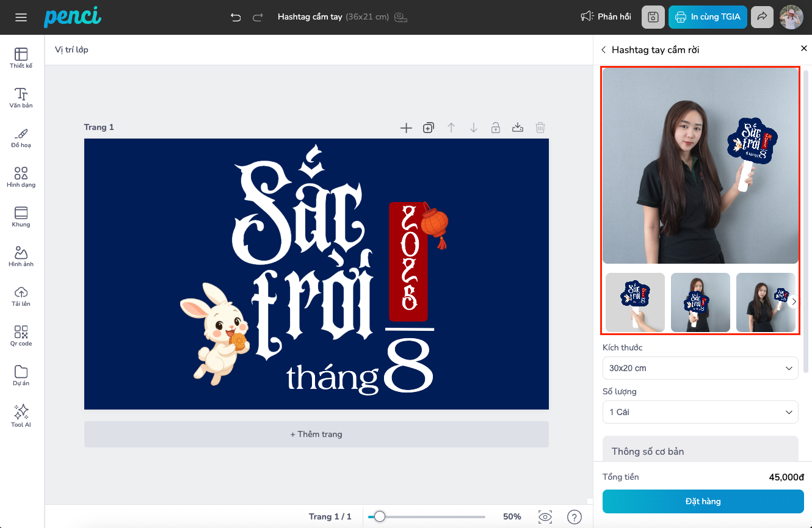812x528 pixels.
Task: Click the Đặt hàng order button
Action: click(x=703, y=501)
